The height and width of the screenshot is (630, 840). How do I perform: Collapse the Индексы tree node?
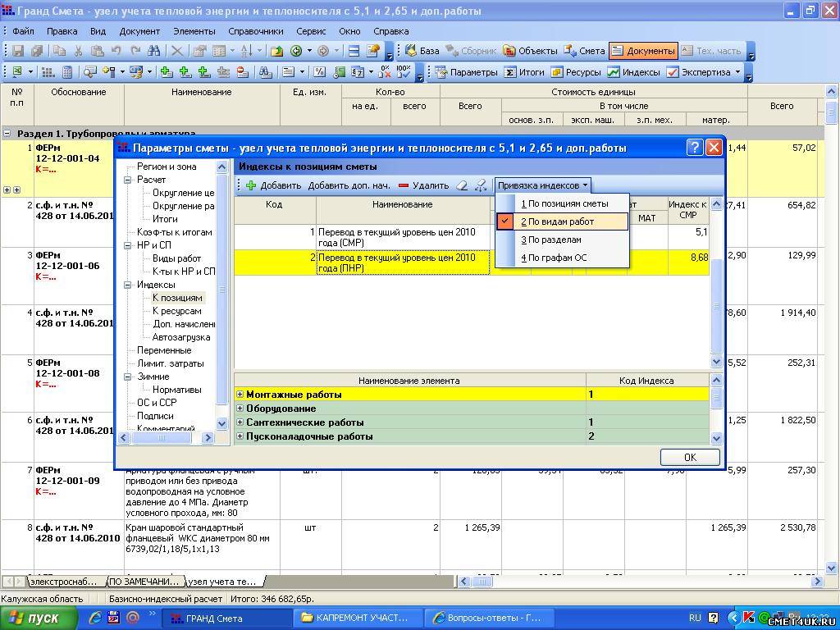(128, 285)
